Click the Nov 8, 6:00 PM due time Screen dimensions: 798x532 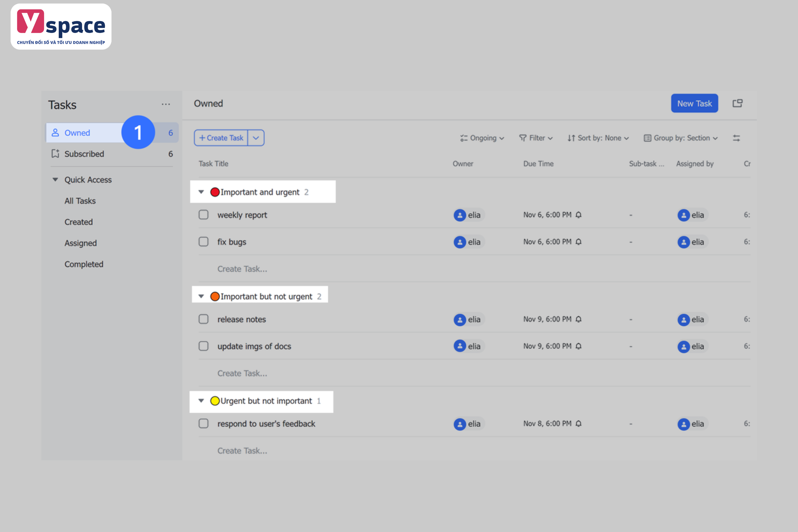547,423
